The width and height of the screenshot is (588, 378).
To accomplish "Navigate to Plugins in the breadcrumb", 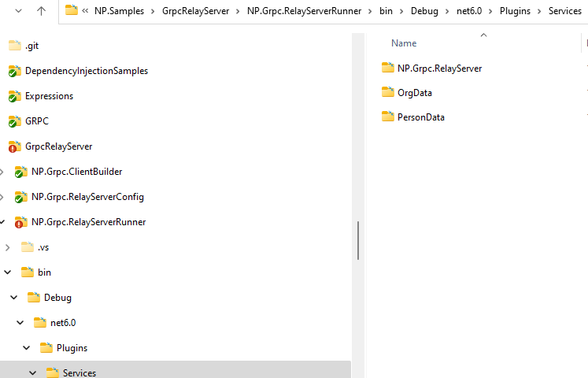I will [515, 11].
